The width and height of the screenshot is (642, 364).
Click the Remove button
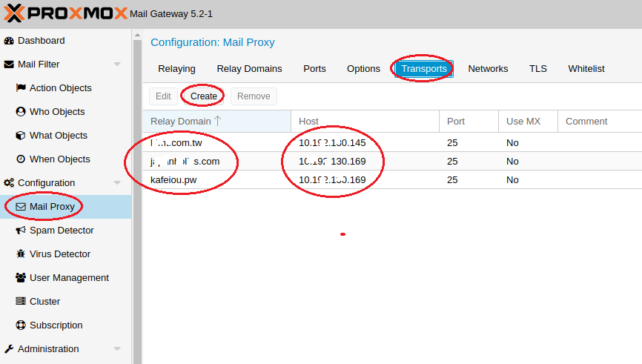click(x=254, y=96)
